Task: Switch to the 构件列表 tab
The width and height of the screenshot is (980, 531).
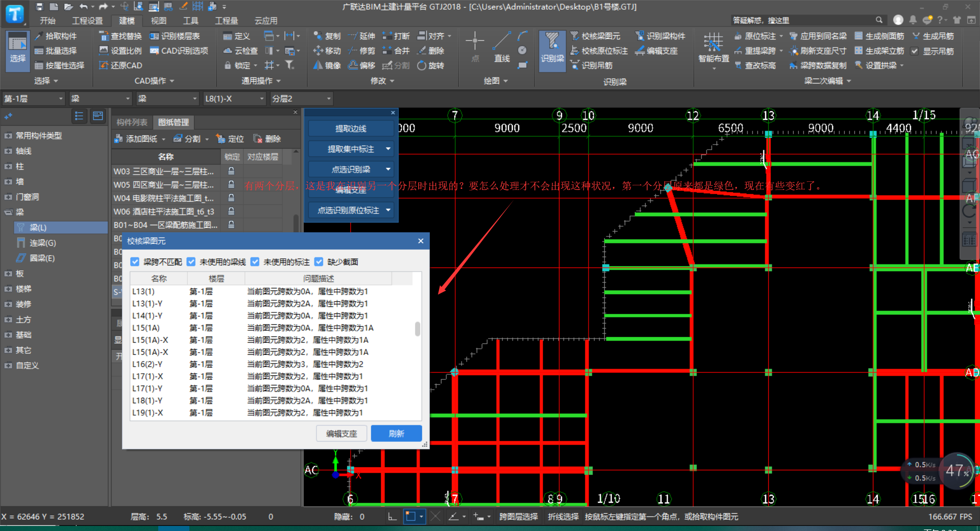Action: [x=132, y=122]
